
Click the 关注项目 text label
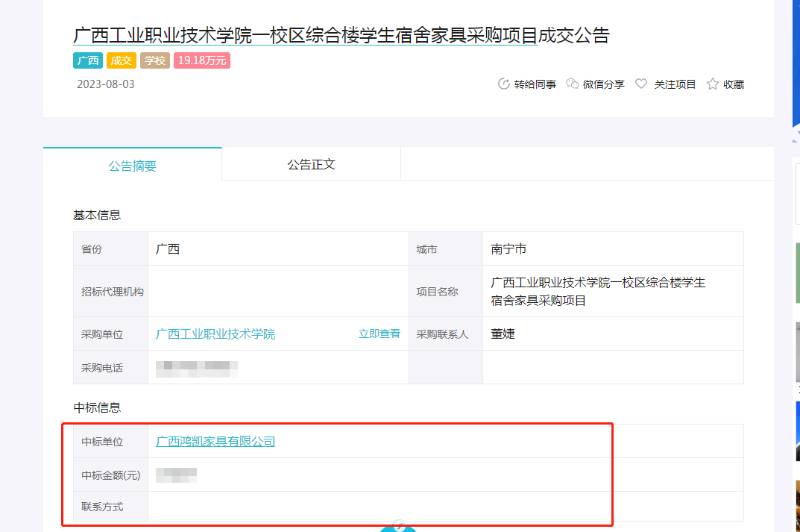click(675, 84)
